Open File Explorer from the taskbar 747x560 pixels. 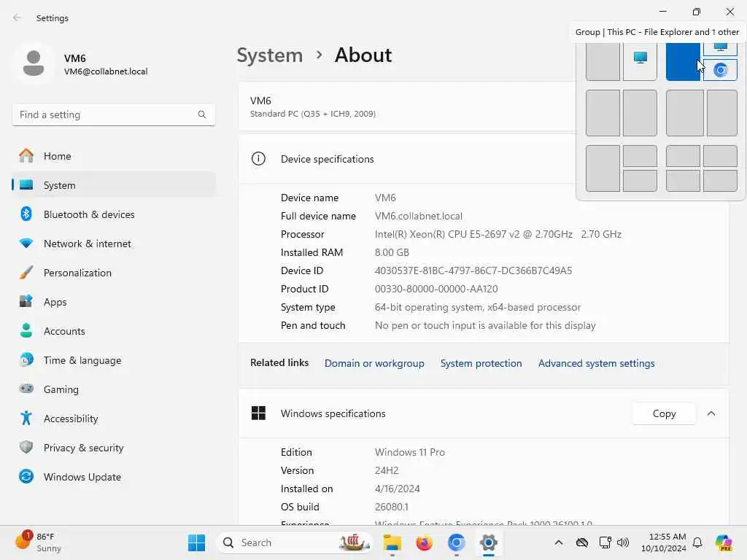pyautogui.click(x=392, y=542)
